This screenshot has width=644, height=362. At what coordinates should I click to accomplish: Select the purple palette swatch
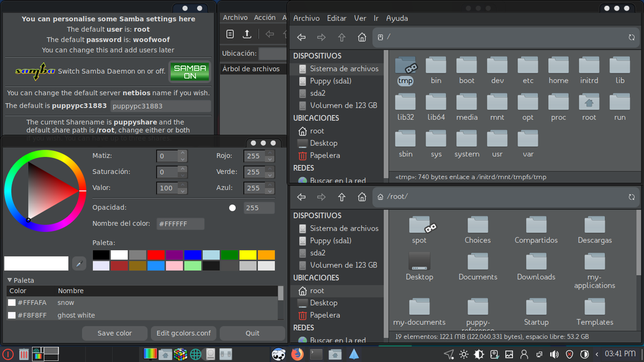[x=175, y=255]
